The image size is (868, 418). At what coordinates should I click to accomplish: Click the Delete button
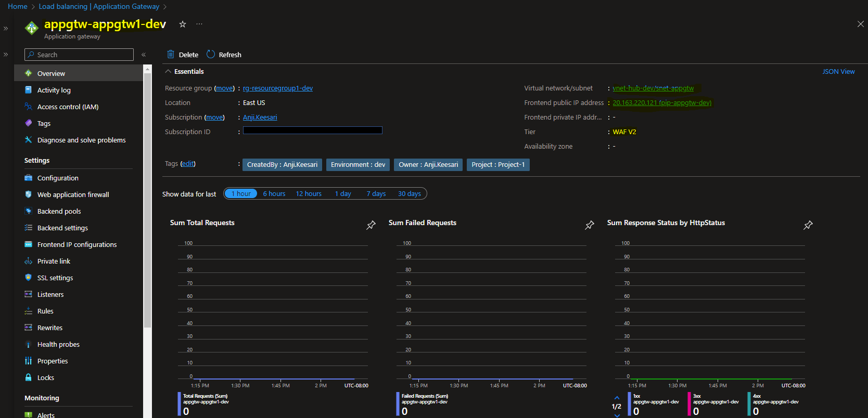click(x=183, y=55)
